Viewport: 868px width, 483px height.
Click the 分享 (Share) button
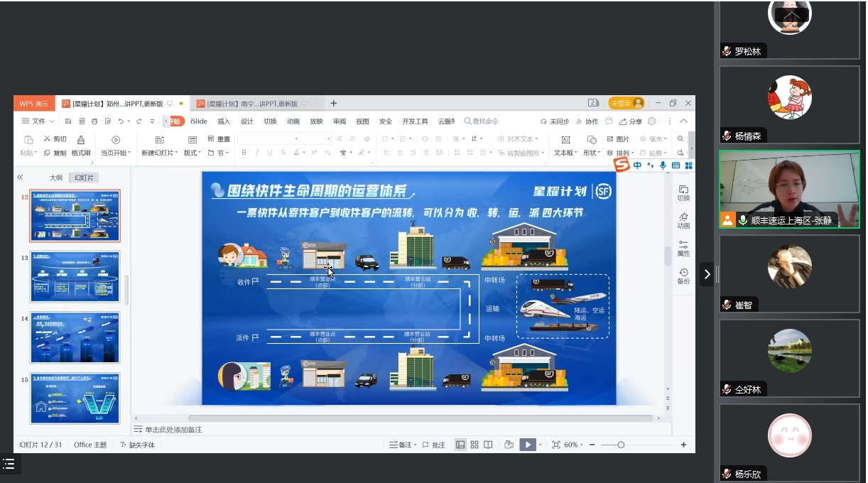point(630,121)
